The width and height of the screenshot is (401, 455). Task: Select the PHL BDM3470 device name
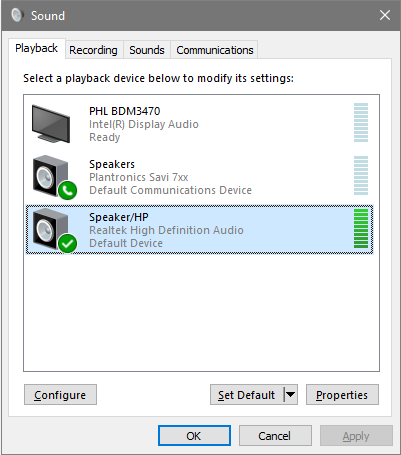point(125,111)
